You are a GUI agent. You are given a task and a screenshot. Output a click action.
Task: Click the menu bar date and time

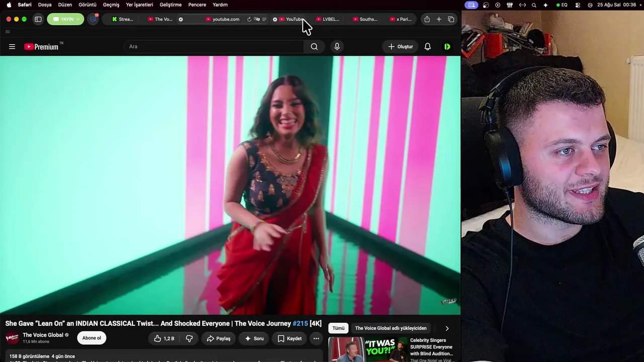click(x=616, y=5)
